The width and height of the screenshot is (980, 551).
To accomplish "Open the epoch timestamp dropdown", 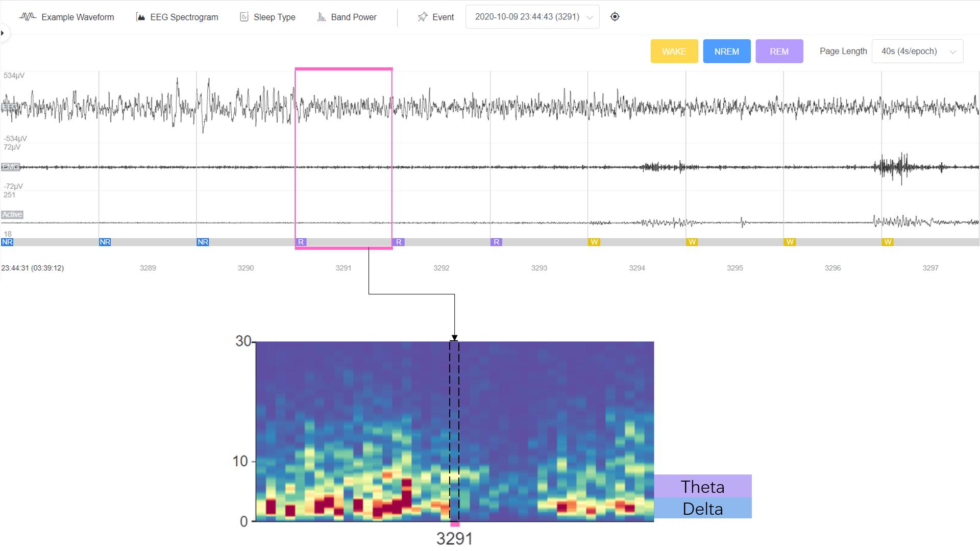I will pos(532,17).
